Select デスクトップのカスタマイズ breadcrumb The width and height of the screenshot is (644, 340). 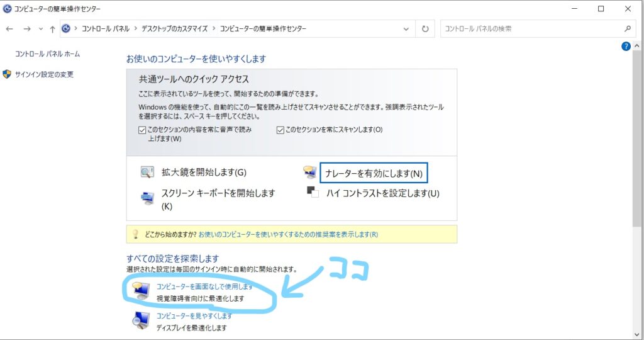175,28
